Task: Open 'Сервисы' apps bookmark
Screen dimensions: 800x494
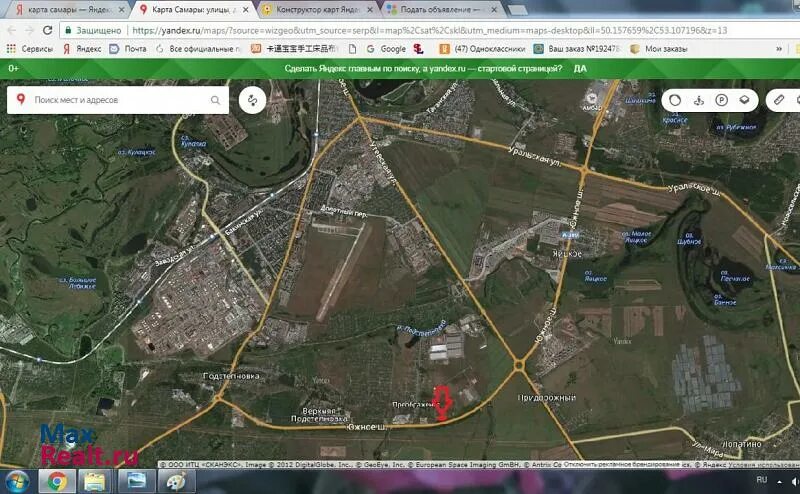Action: pyautogui.click(x=30, y=48)
